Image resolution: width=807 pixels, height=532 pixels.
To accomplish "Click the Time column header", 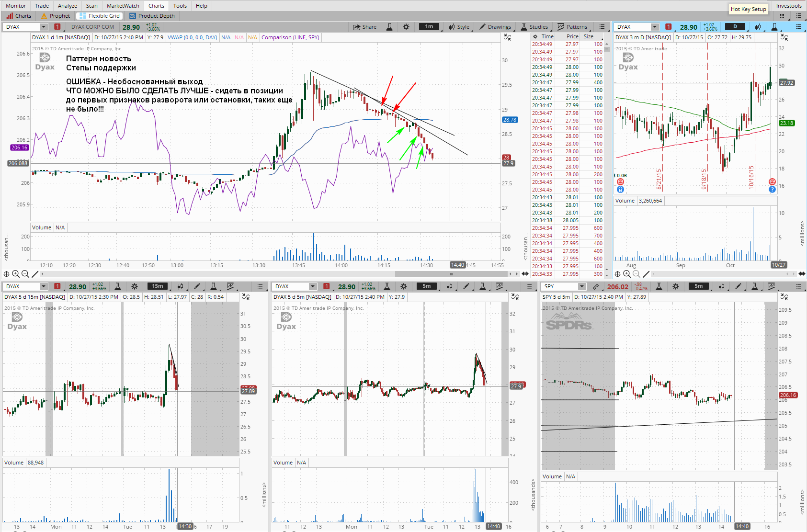I will tap(547, 36).
